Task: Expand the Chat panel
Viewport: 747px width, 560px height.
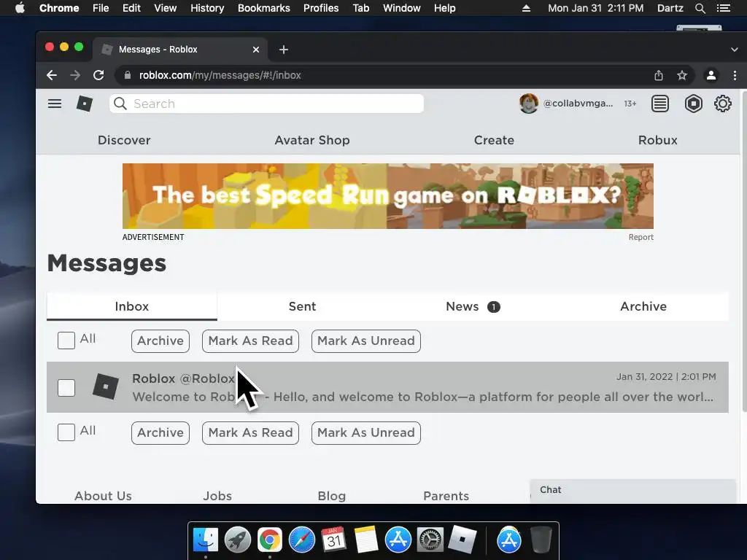Action: pyautogui.click(x=632, y=490)
